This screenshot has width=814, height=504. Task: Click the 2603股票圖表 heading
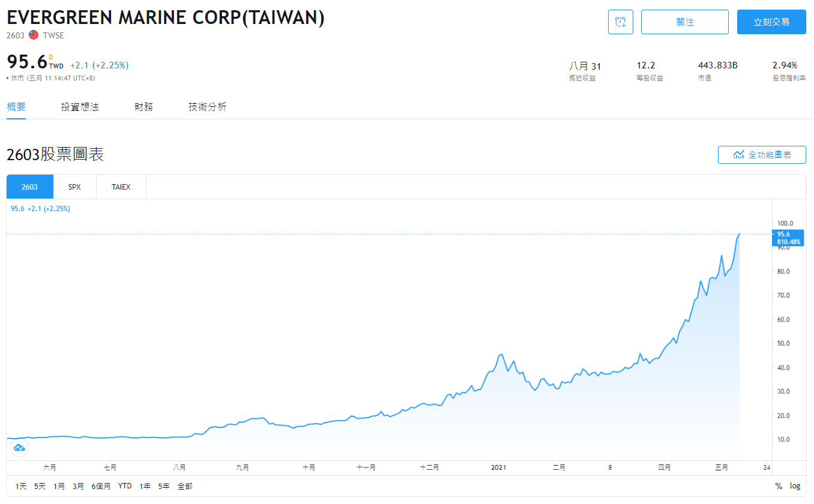[x=55, y=154]
